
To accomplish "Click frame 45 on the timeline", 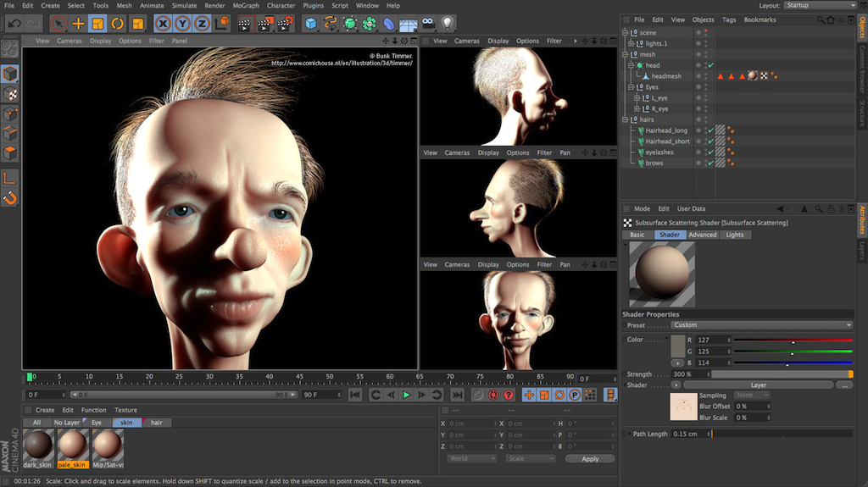I will pos(299,378).
